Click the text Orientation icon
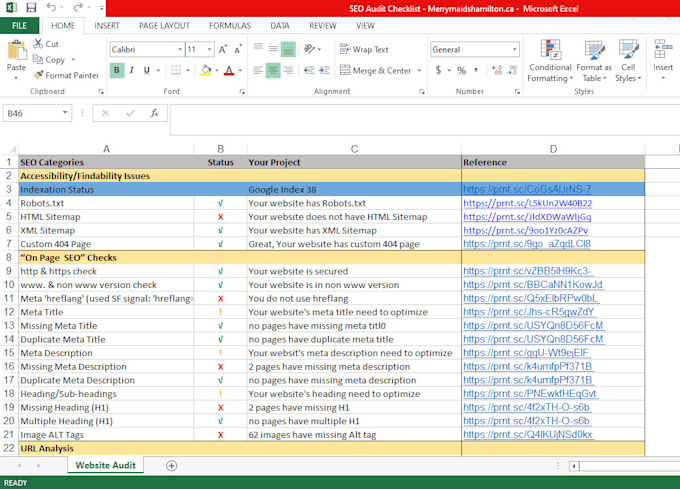680x489 pixels. point(309,49)
